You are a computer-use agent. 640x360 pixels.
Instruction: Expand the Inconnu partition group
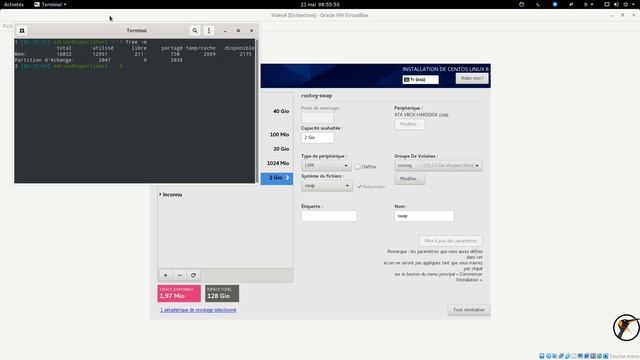[x=160, y=195]
